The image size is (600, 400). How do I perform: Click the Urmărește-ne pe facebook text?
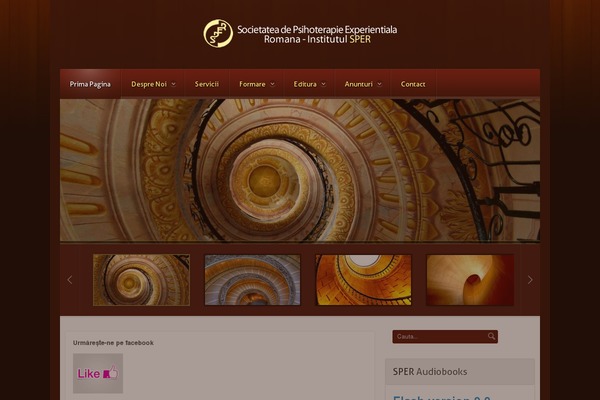coord(113,343)
